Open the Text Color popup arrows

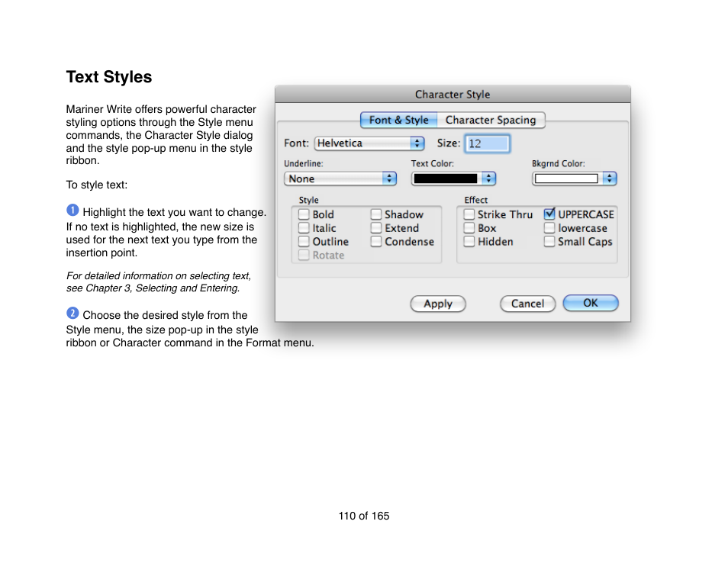pyautogui.click(x=488, y=179)
